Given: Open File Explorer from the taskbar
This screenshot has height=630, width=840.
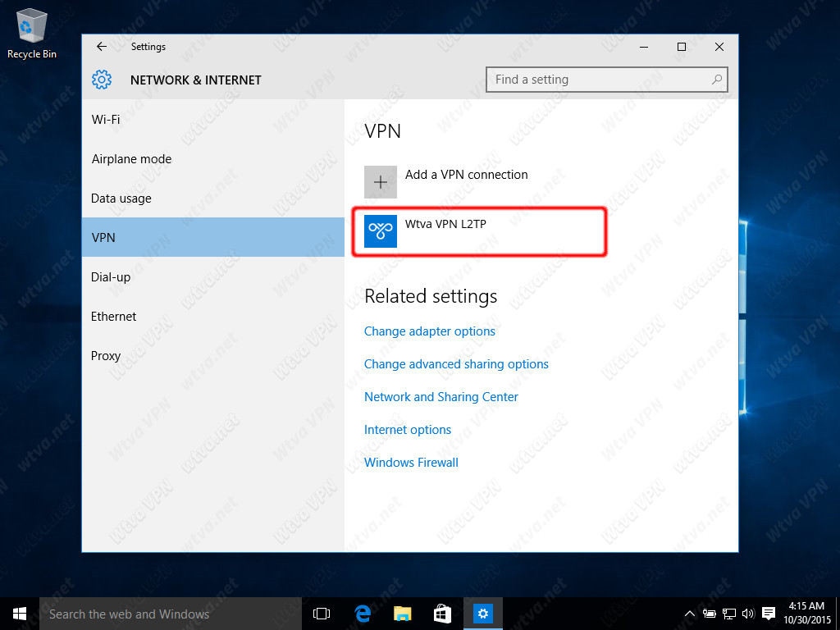Looking at the screenshot, I should click(x=402, y=614).
